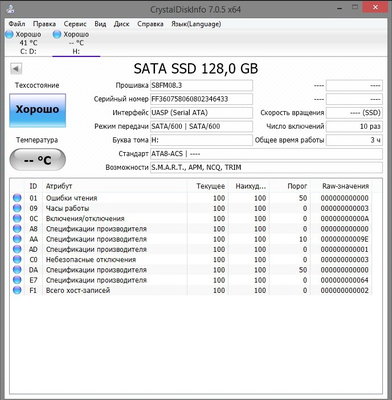Image resolution: width=392 pixels, height=400 pixels.
Task: Open the Справка menu
Action: [150, 24]
